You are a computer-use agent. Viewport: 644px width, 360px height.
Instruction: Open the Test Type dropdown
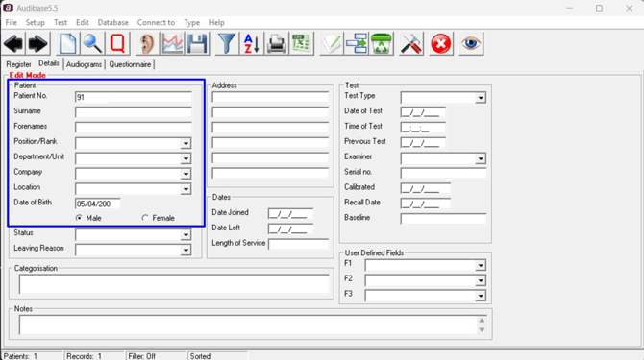(x=481, y=98)
